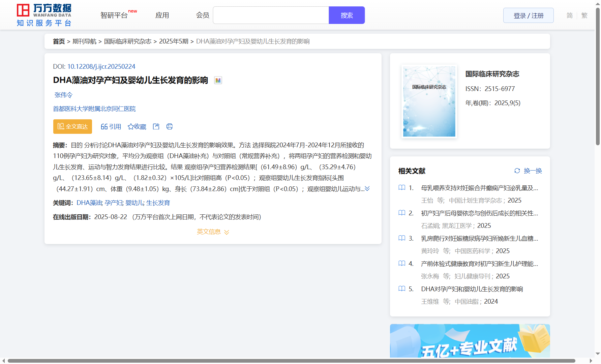Click the horizontal scrollbar at bottom
The image size is (601, 364).
[291, 361]
